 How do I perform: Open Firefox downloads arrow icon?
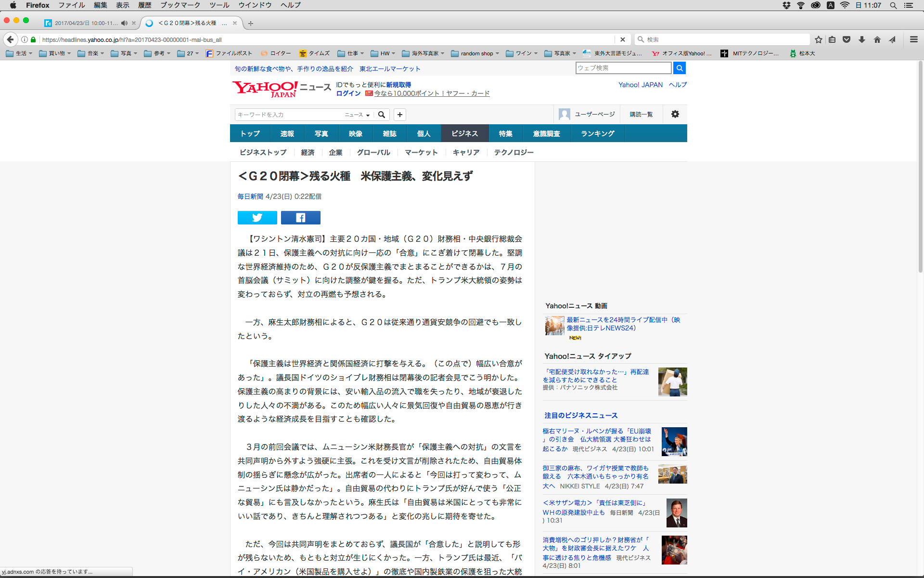pos(862,39)
